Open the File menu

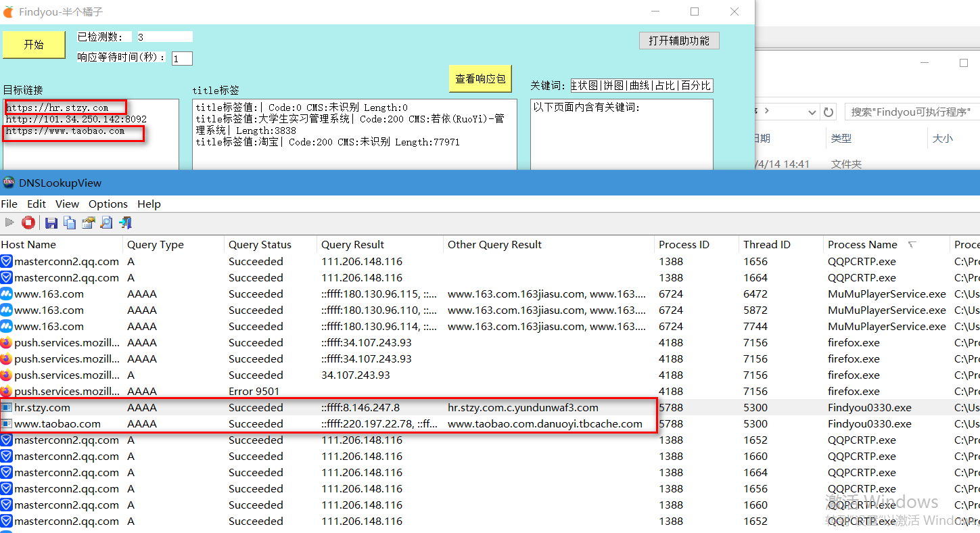(9, 204)
